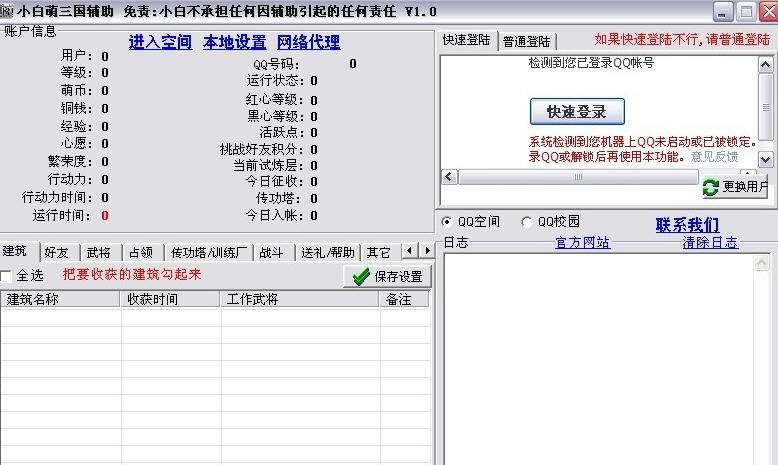Click the 0 value next to QQ号码
This screenshot has width=778, height=465.
click(x=353, y=64)
